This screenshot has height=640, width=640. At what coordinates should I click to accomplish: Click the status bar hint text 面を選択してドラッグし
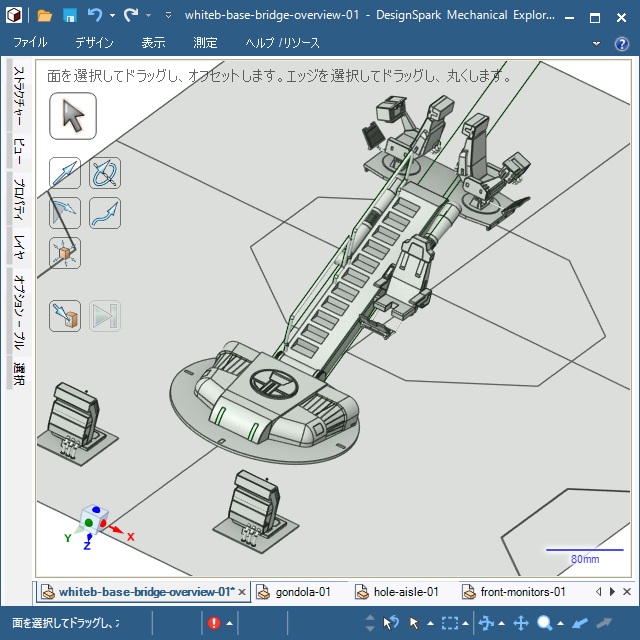[66, 623]
